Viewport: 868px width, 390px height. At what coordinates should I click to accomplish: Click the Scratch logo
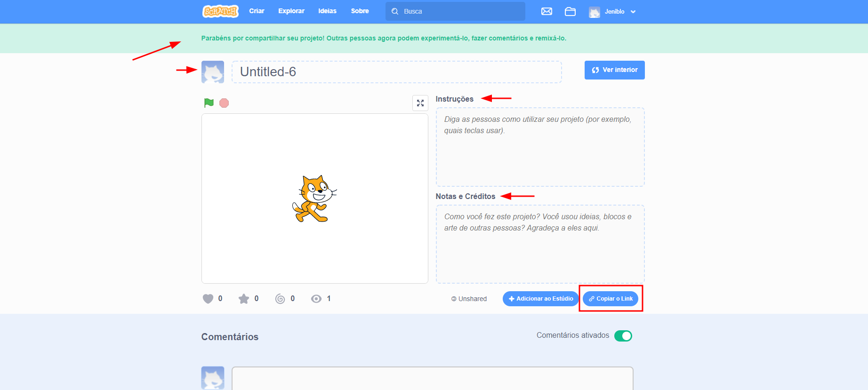click(x=220, y=11)
